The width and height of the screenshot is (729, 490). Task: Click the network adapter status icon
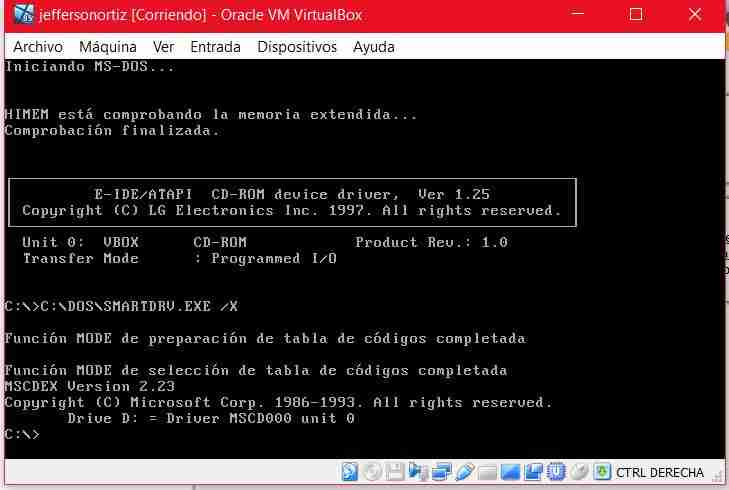(441, 472)
